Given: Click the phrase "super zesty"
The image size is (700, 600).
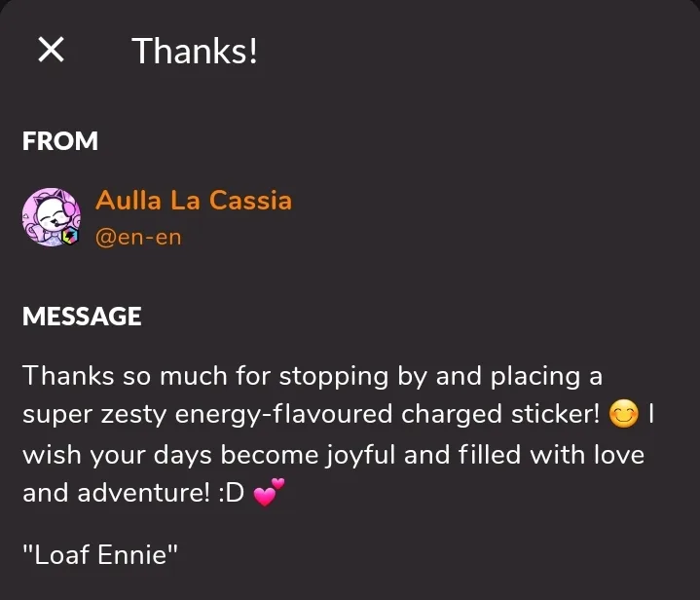Looking at the screenshot, I should coord(94,415).
